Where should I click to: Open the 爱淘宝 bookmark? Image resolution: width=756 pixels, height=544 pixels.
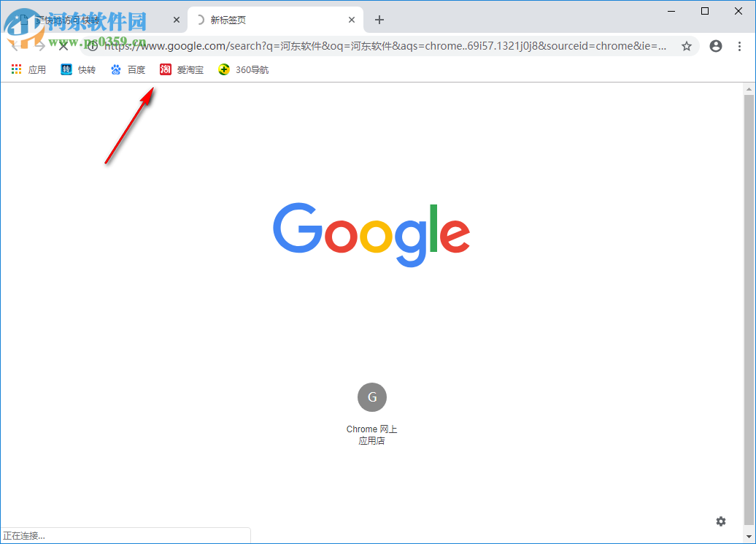(x=181, y=69)
